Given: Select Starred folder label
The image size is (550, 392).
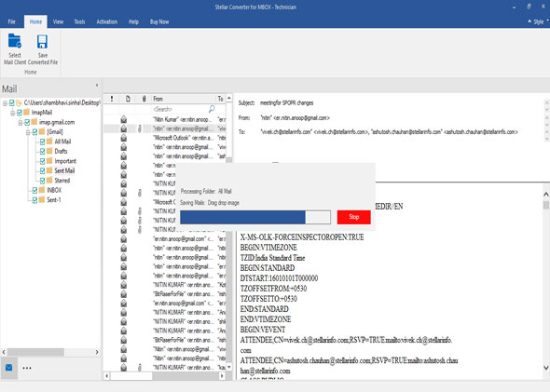Looking at the screenshot, I should (x=62, y=181).
